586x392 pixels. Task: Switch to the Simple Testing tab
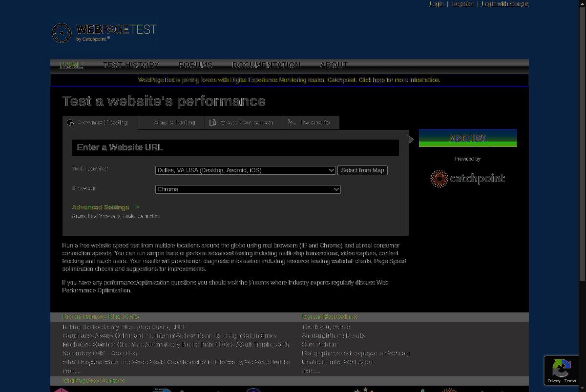pos(171,123)
